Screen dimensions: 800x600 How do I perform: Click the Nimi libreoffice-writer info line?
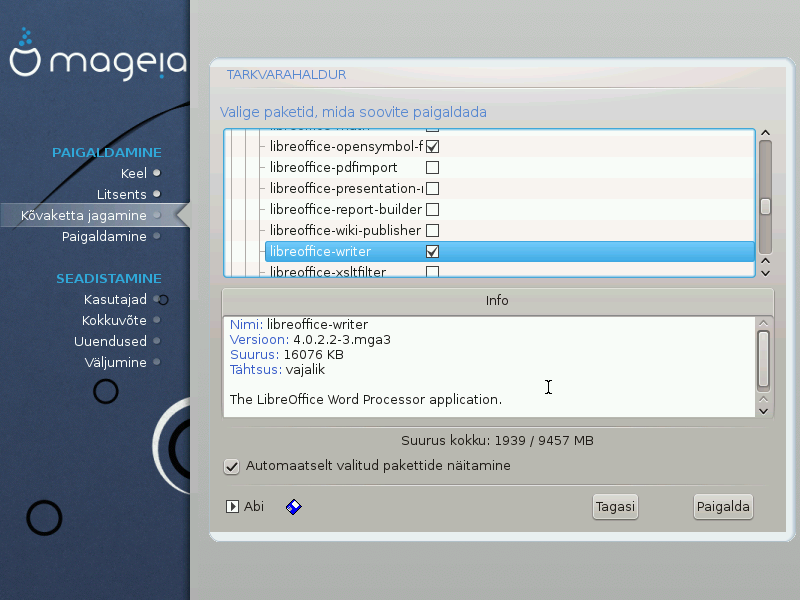click(x=299, y=324)
